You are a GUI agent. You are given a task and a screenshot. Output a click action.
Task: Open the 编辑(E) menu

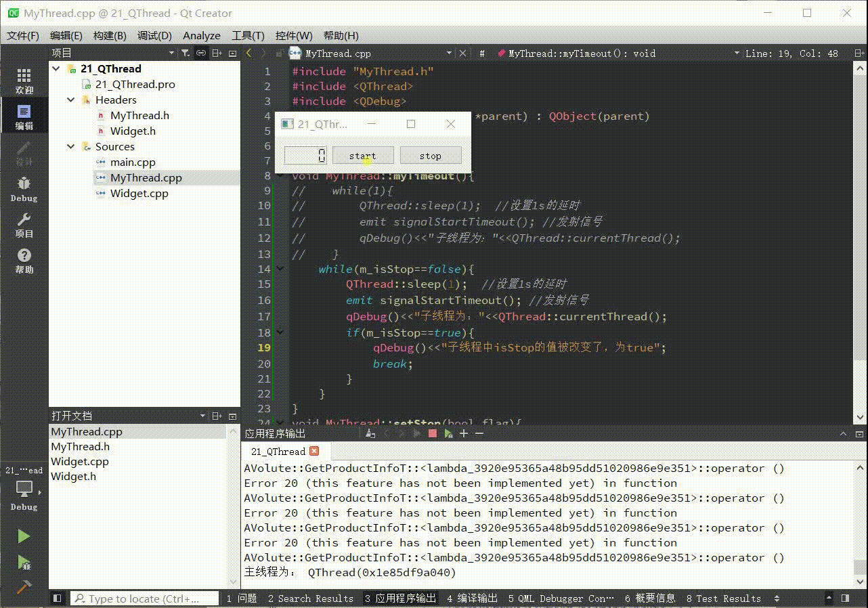(x=66, y=35)
